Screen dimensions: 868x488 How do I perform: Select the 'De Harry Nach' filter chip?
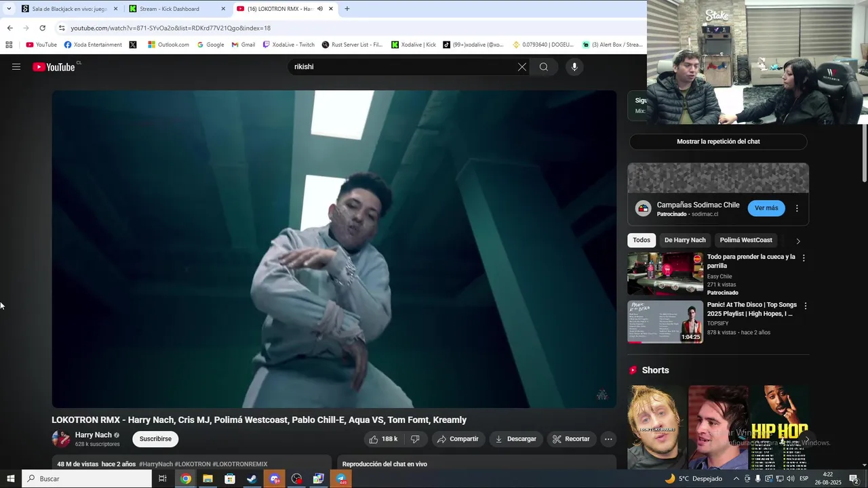coord(685,240)
